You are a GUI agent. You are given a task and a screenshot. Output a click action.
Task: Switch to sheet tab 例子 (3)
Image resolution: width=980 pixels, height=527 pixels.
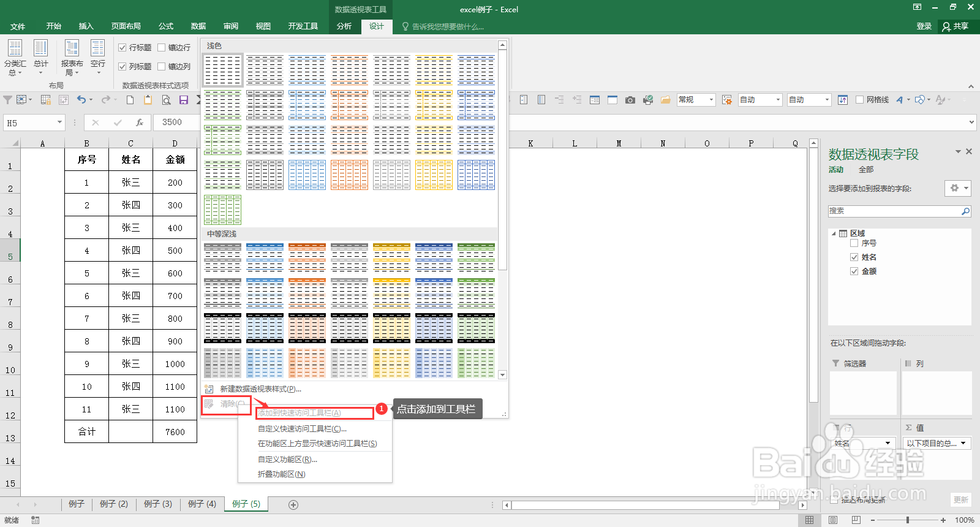coord(158,504)
